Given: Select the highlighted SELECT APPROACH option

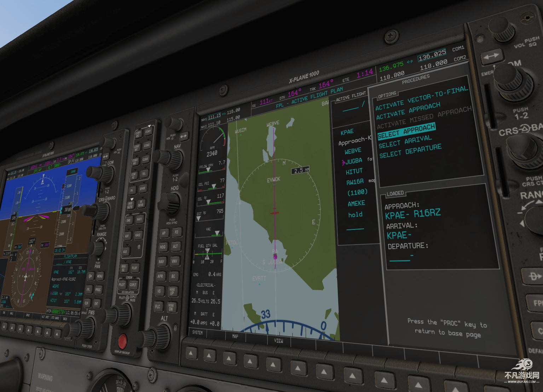Looking at the screenshot, I should [x=406, y=131].
